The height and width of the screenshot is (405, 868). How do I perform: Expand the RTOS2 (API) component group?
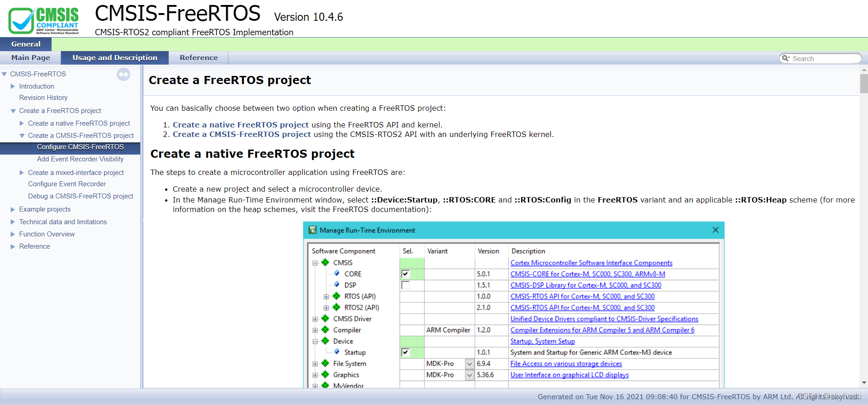click(x=326, y=308)
